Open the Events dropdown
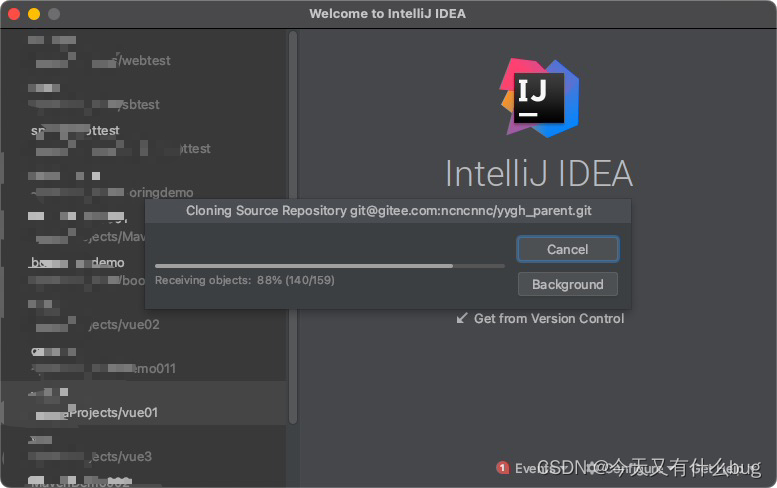Viewport: 777px width, 488px height. [539, 468]
